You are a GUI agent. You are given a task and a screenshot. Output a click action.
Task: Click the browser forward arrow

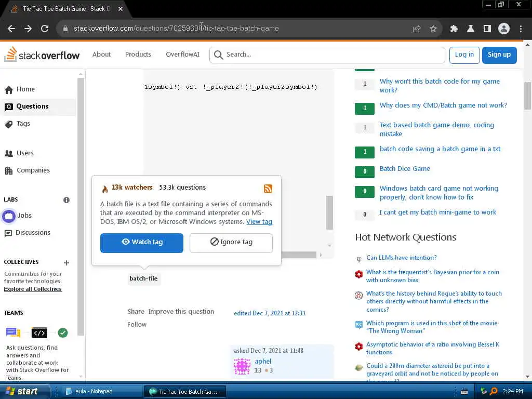pos(28,29)
